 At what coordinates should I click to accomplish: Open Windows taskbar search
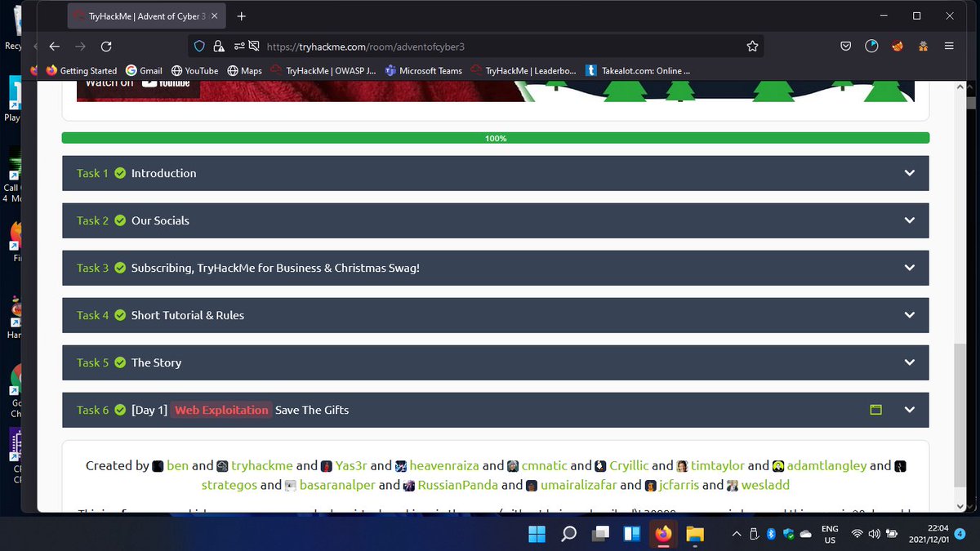click(x=568, y=534)
